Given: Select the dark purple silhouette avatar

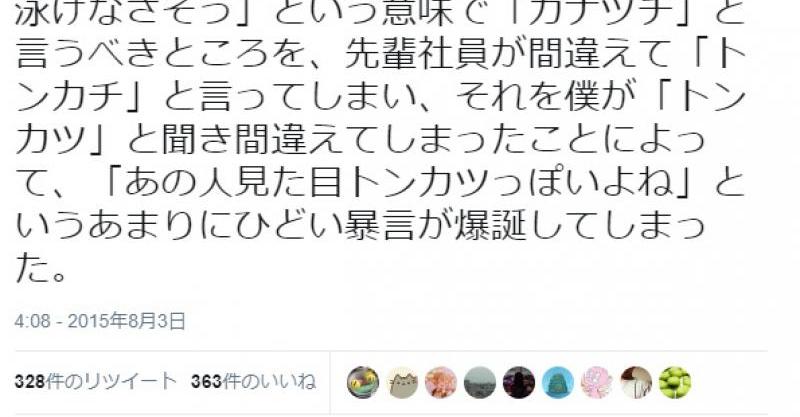Looking at the screenshot, I should (519, 382).
